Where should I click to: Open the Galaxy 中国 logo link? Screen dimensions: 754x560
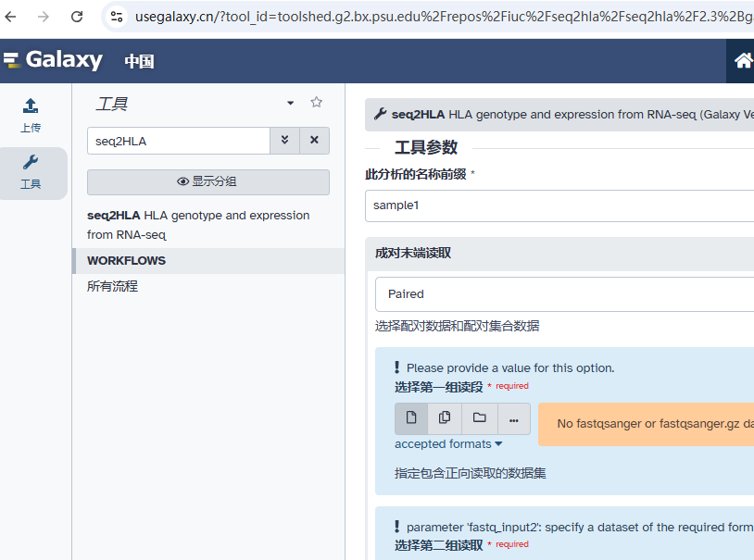coord(80,60)
